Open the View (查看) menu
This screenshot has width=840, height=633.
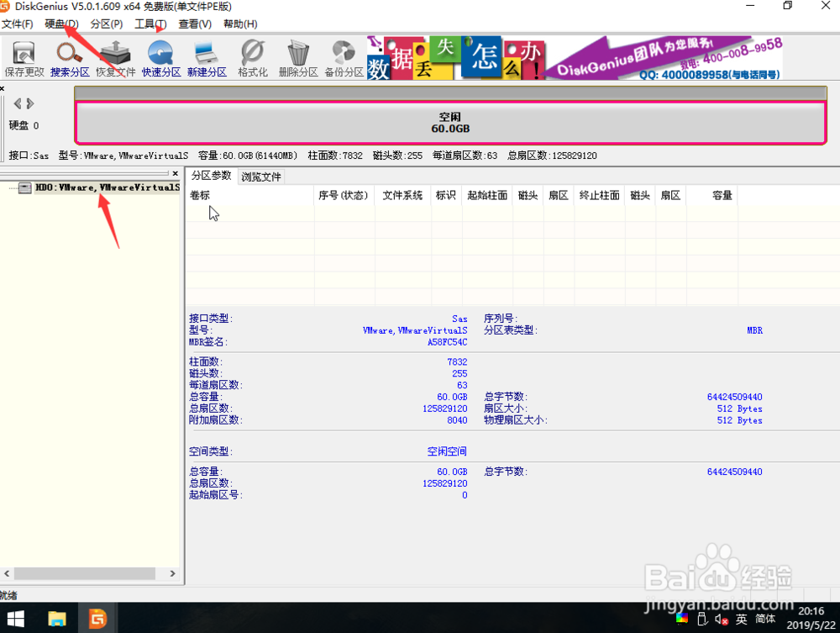coord(195,24)
